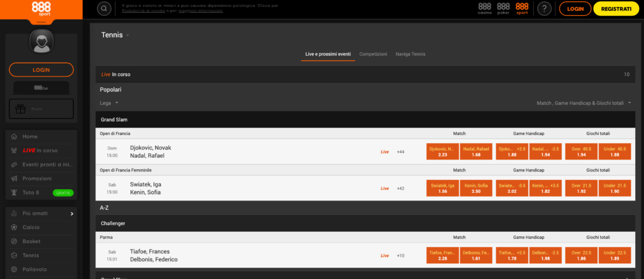The width and height of the screenshot is (644, 279).
Task: Pick Tiafoe +2.5 handicap at 1.78
Action: (x=512, y=256)
